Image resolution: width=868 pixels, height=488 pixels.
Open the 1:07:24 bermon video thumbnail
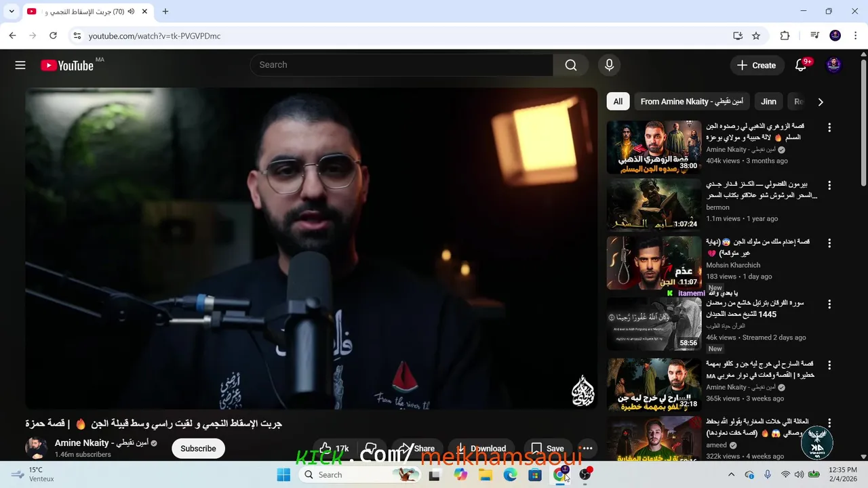point(654,205)
